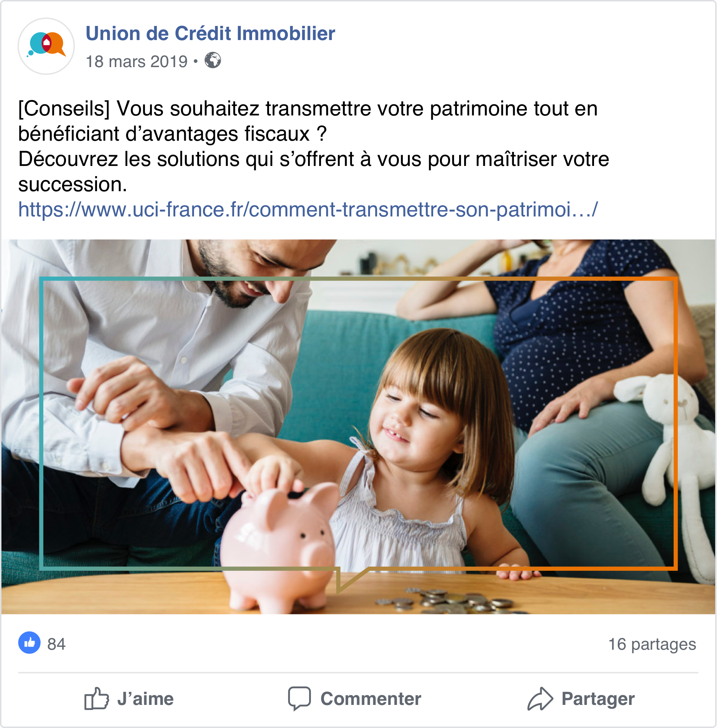Click the Union de Crédit Immobilier page name
The width and height of the screenshot is (717, 728).
pos(210,33)
